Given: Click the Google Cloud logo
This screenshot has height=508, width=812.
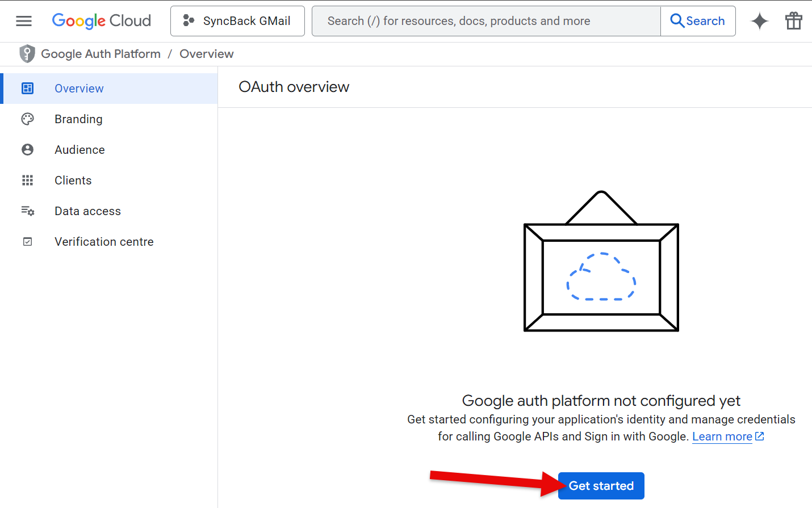Looking at the screenshot, I should 102,21.
